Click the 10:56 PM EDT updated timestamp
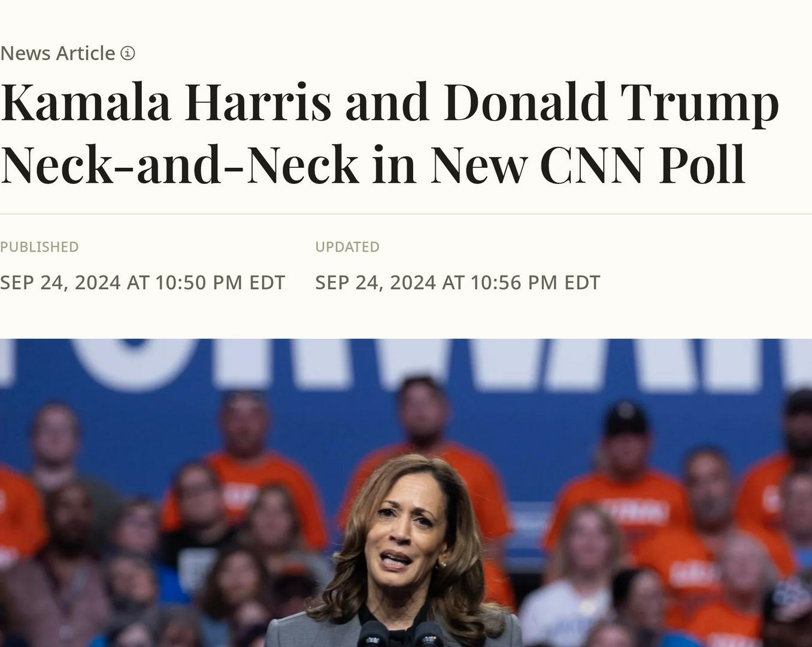The width and height of the screenshot is (812, 647). [x=457, y=282]
